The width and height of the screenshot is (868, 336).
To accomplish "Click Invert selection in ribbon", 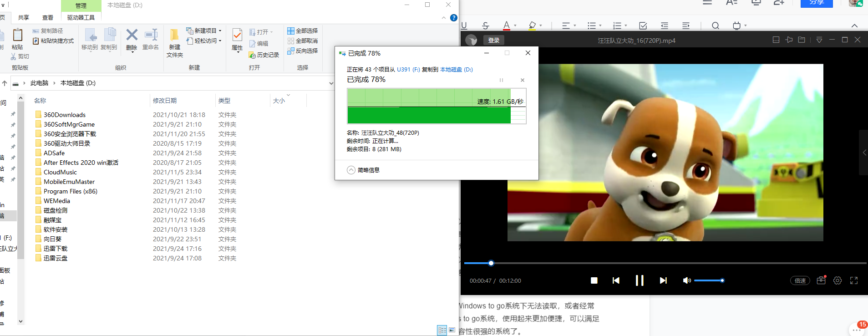I will pyautogui.click(x=302, y=51).
